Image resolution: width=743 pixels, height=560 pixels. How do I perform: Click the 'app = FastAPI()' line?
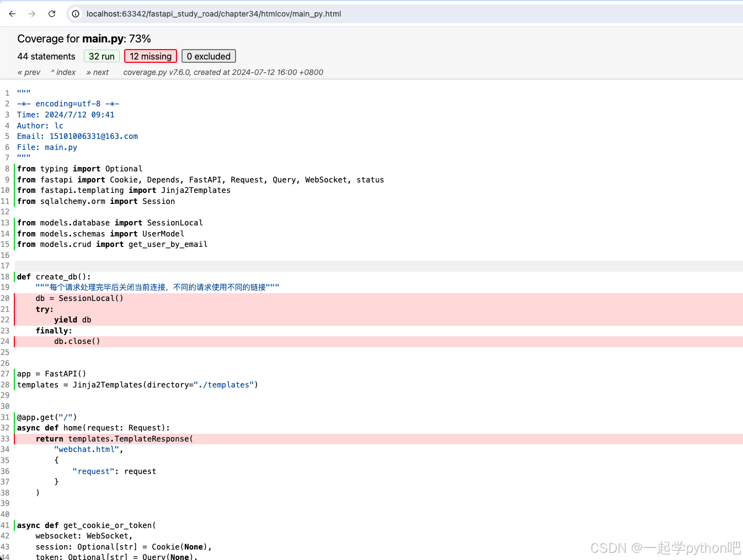click(x=51, y=374)
